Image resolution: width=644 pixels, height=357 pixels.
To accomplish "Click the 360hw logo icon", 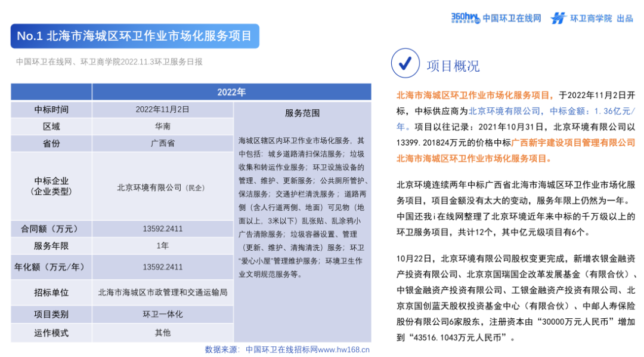I will 465,18.
